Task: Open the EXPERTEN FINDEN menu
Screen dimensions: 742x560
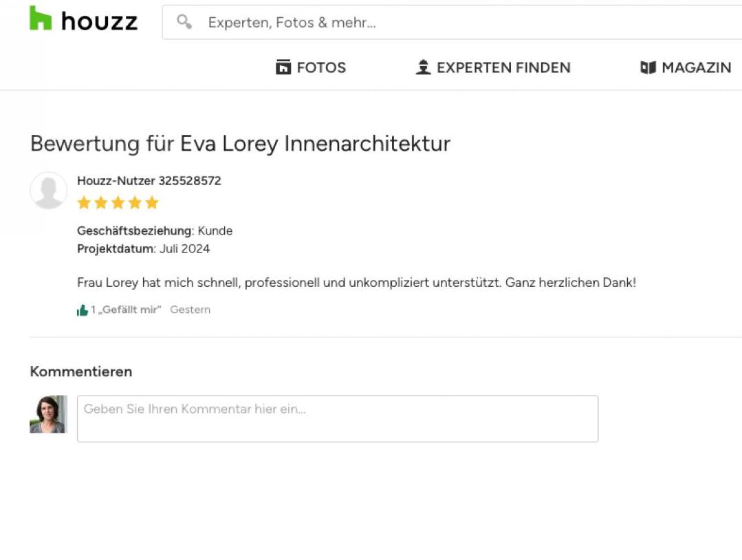Action: pos(503,67)
